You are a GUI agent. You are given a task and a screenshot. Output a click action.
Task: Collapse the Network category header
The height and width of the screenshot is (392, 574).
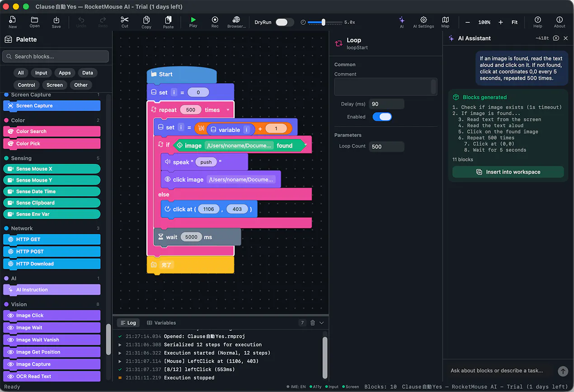pos(52,229)
